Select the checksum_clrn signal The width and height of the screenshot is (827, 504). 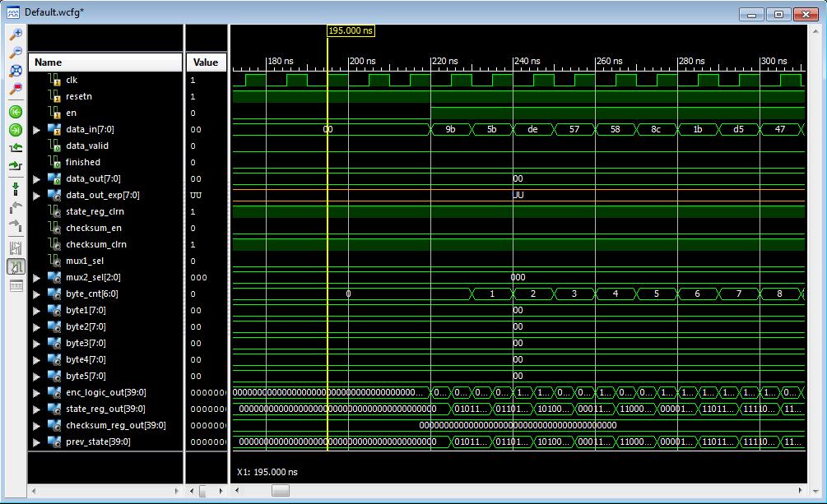pos(96,245)
